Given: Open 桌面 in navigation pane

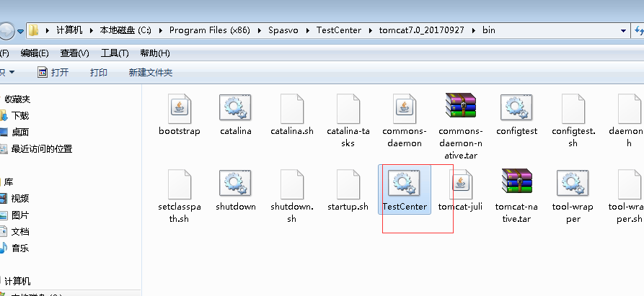Looking at the screenshot, I should tap(20, 132).
